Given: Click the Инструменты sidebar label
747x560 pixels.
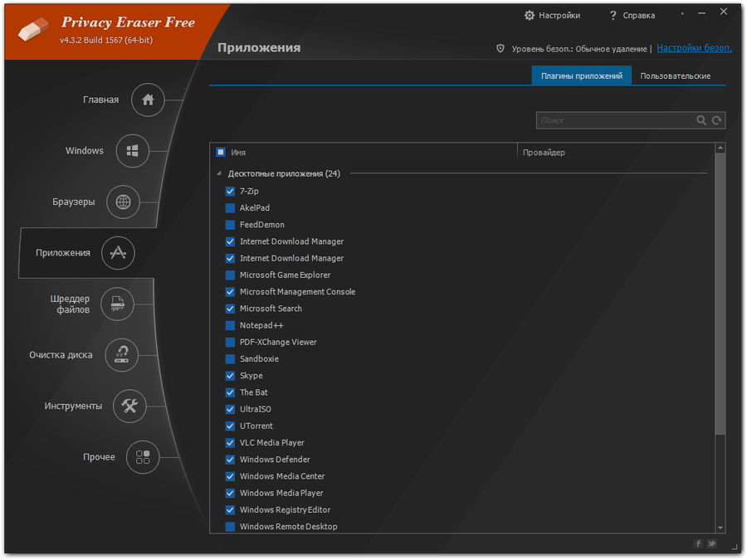Looking at the screenshot, I should tap(73, 406).
